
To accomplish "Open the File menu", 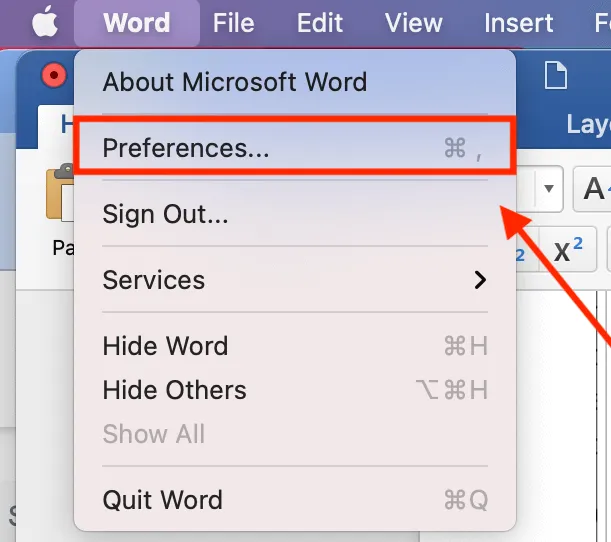I will coord(233,23).
